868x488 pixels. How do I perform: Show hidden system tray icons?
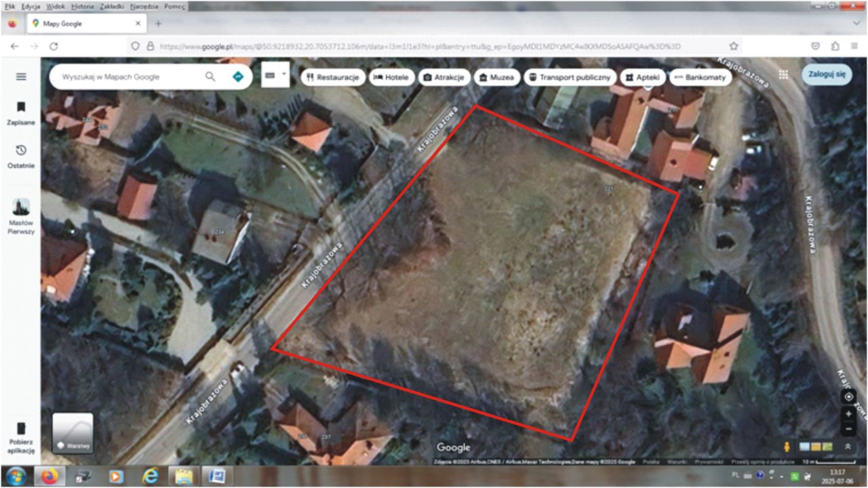coord(783,476)
